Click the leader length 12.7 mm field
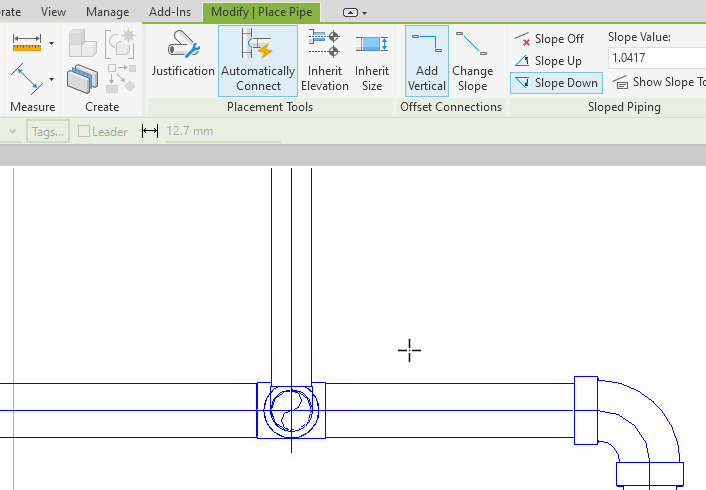 point(223,132)
